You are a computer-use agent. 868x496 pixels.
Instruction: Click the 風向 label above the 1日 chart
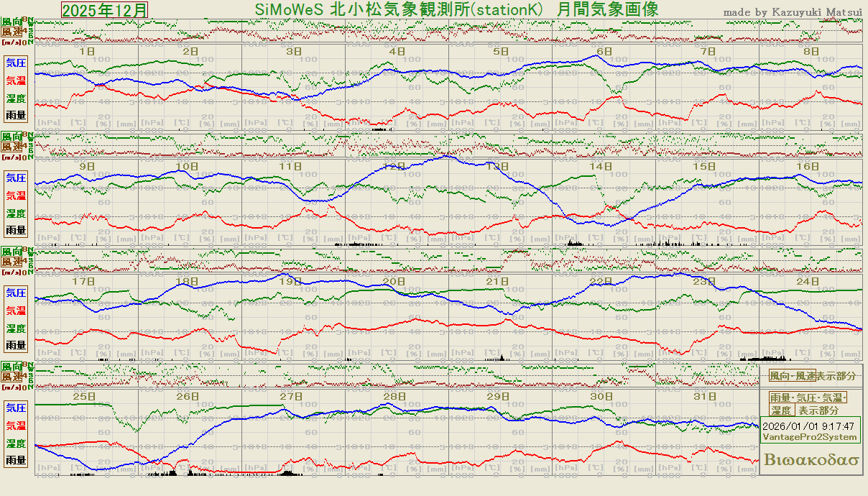[11, 22]
